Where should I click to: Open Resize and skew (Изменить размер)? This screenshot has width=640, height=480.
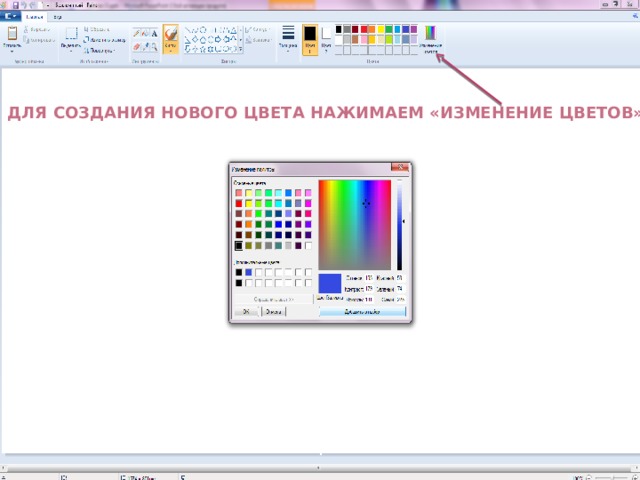[x=104, y=40]
